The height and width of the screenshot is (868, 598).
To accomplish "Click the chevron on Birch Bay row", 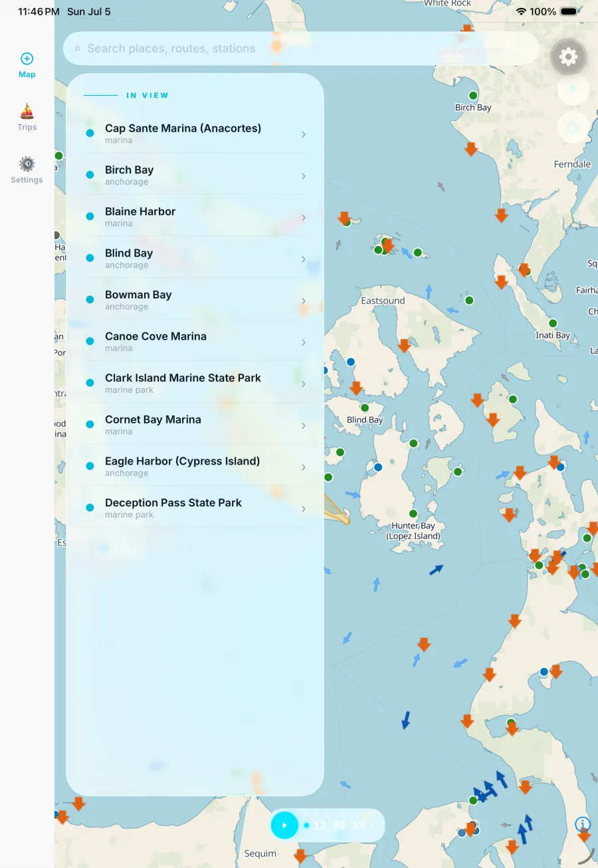I will tap(304, 176).
